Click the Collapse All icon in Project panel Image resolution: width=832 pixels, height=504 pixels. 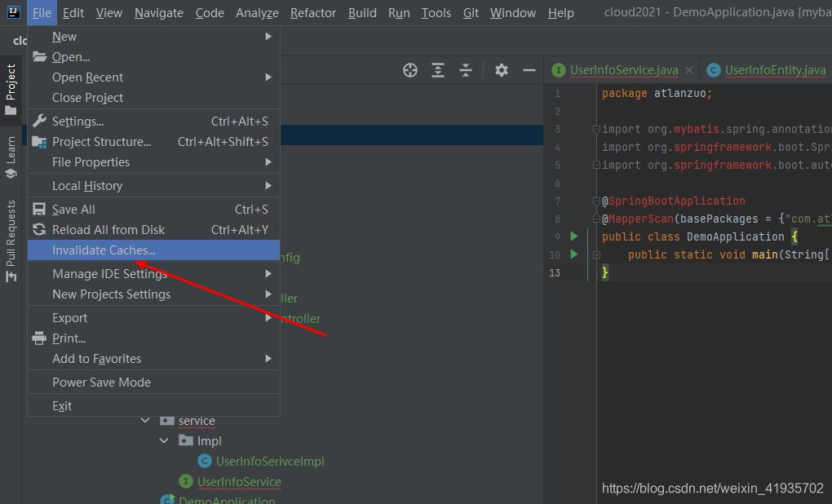click(466, 70)
